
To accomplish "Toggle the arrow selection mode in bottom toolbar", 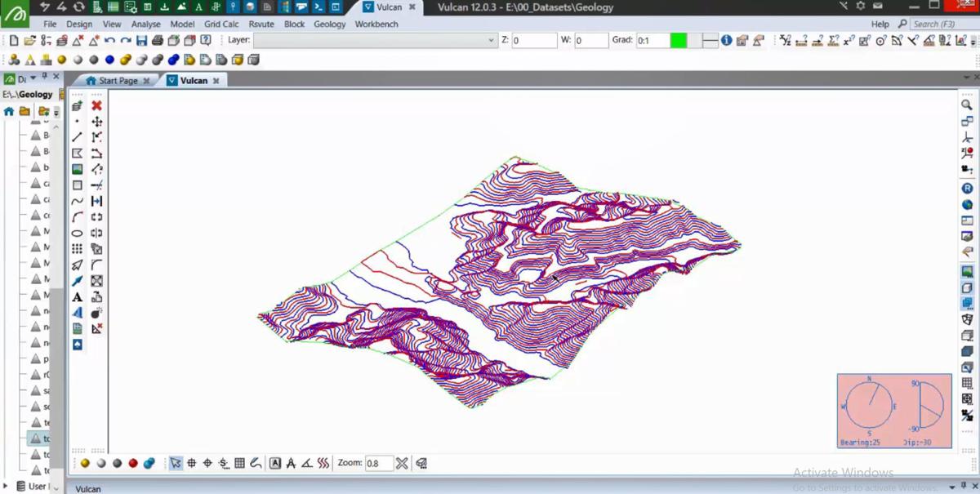I will click(x=176, y=463).
